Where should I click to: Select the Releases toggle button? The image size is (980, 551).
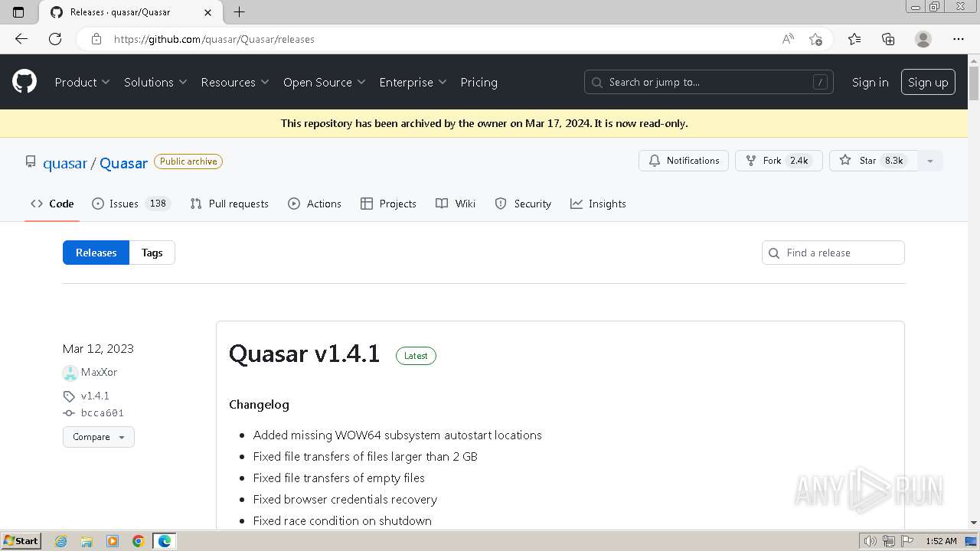[x=96, y=253]
